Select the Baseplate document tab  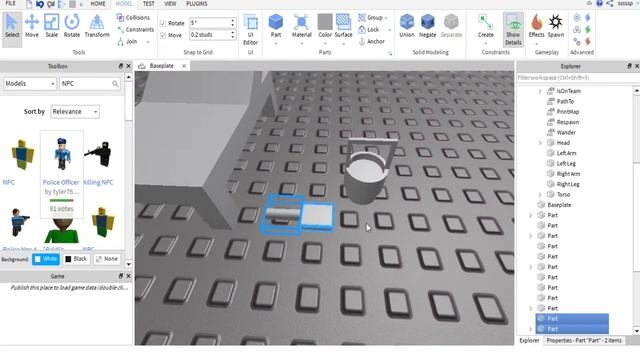pos(162,66)
